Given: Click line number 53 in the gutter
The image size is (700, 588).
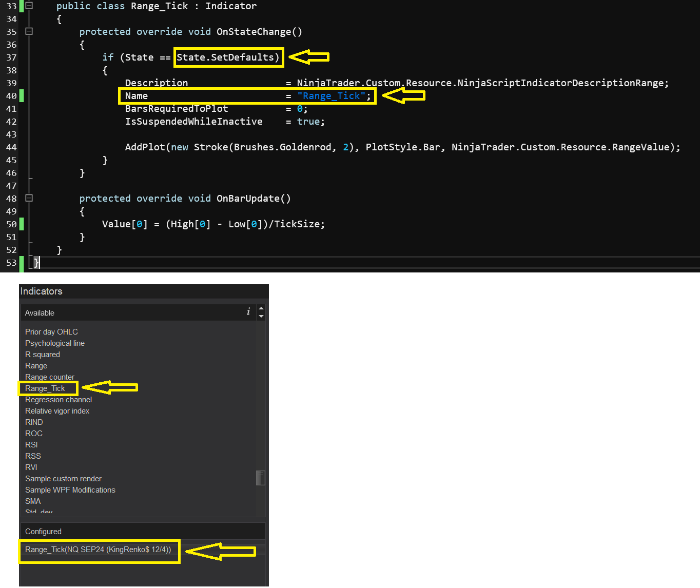Looking at the screenshot, I should 11,263.
